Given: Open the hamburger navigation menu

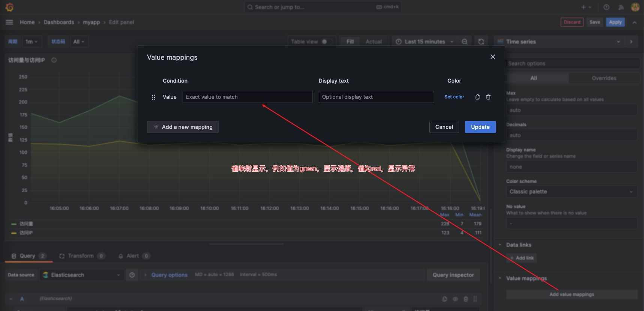Looking at the screenshot, I should (9, 22).
